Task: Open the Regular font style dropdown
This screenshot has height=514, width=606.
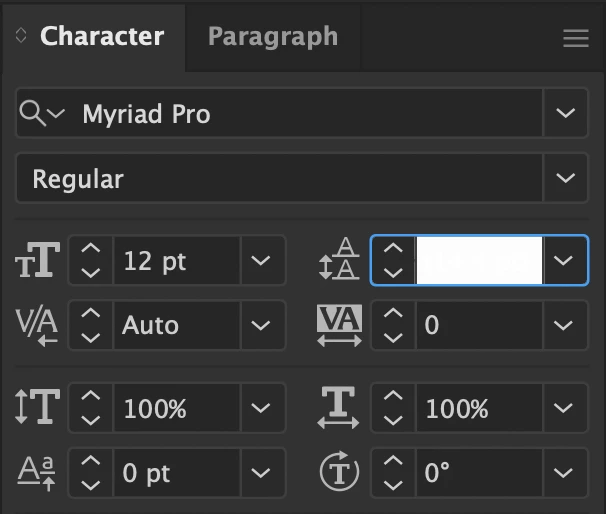Action: point(565,179)
